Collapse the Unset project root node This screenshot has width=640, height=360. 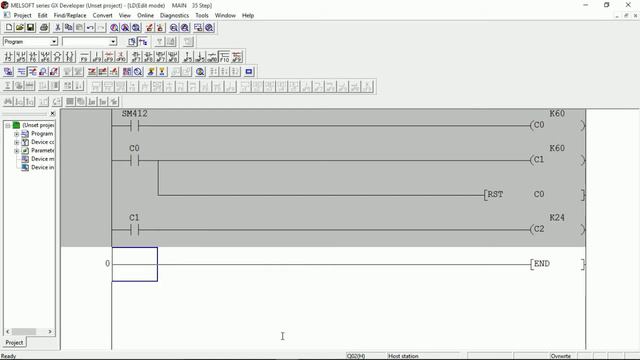[x=8, y=125]
